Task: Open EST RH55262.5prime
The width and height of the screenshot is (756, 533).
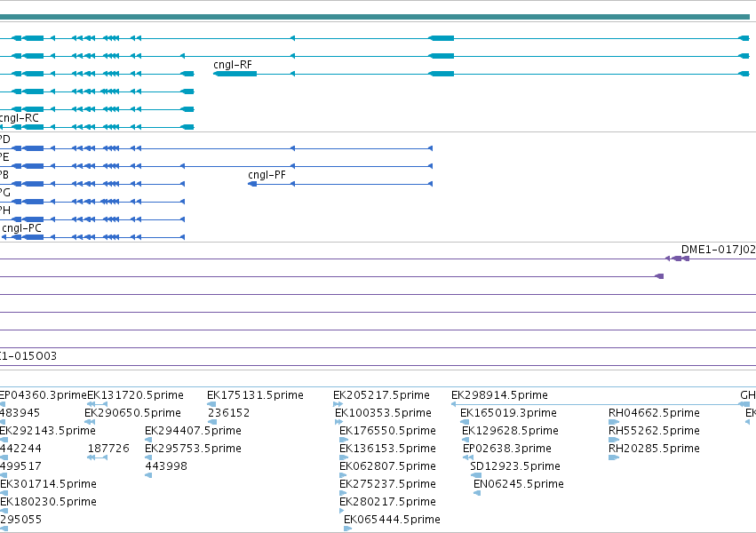Action: 654,431
